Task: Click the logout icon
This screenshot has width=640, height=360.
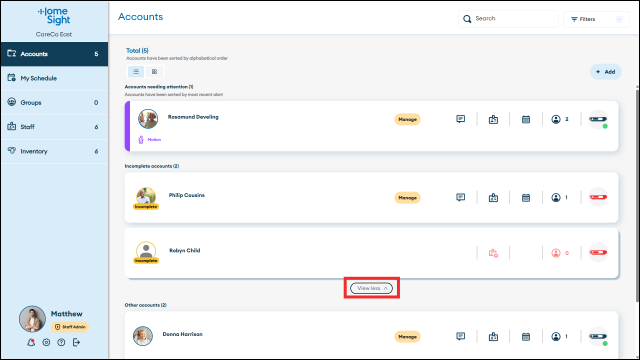Action: pyautogui.click(x=76, y=342)
